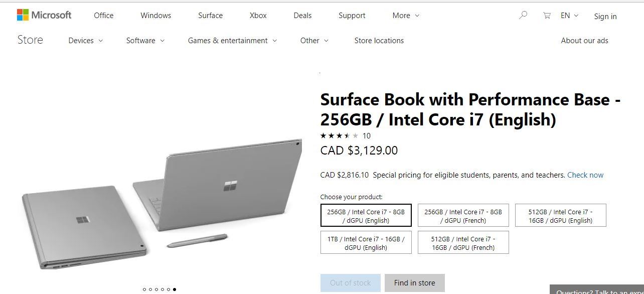This screenshot has width=644, height=294.
Task: Click the Microsoft logo
Action: [44, 15]
